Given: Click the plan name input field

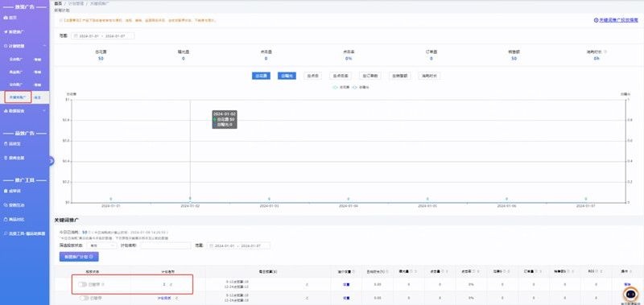Looking at the screenshot, I should tap(166, 245).
